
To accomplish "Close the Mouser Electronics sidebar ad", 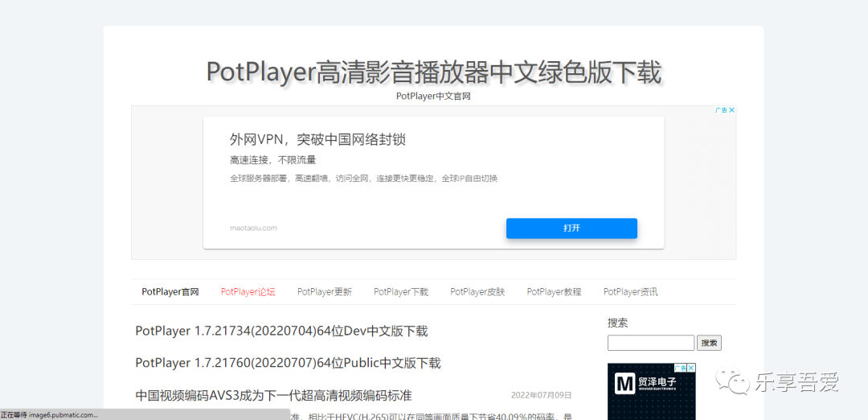I will tap(692, 368).
